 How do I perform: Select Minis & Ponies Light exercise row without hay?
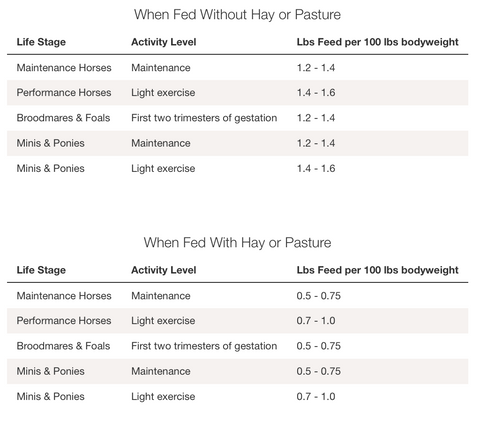point(237,168)
